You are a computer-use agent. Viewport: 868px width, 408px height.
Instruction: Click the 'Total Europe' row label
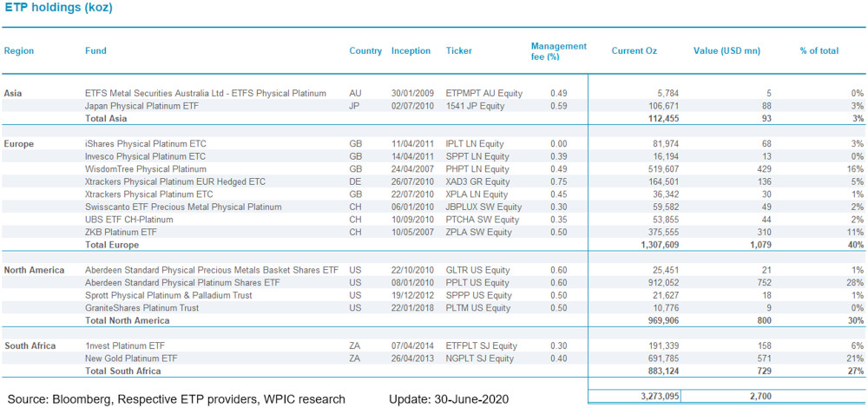coord(112,245)
